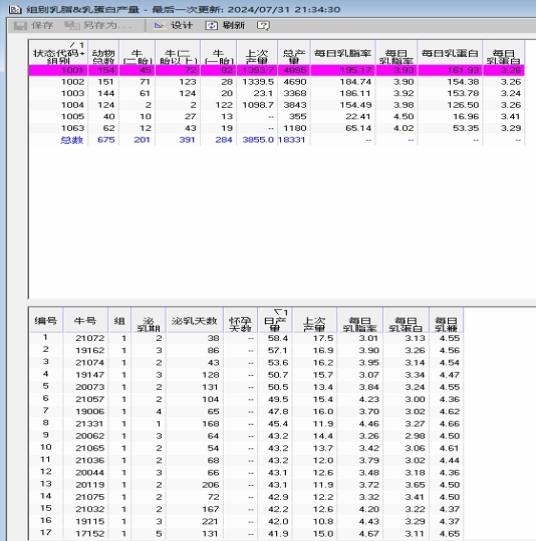The width and height of the screenshot is (536, 541).
Task: Click total animal count 675
Action: click(106, 140)
